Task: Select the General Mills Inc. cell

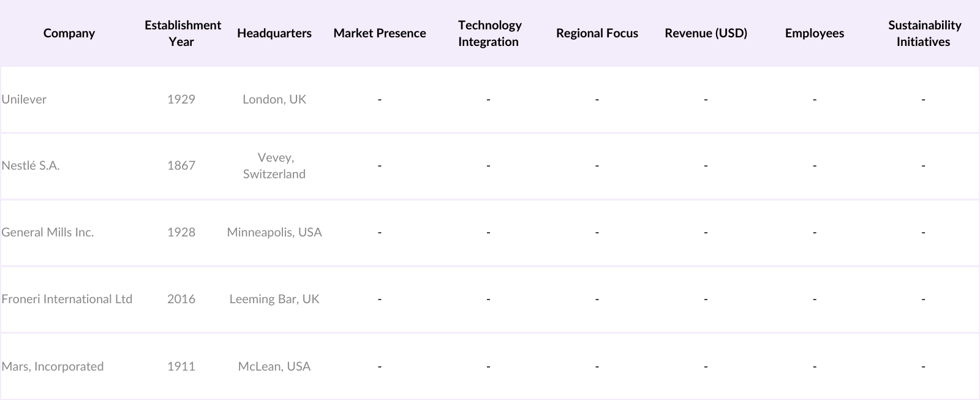Action: [x=48, y=232]
